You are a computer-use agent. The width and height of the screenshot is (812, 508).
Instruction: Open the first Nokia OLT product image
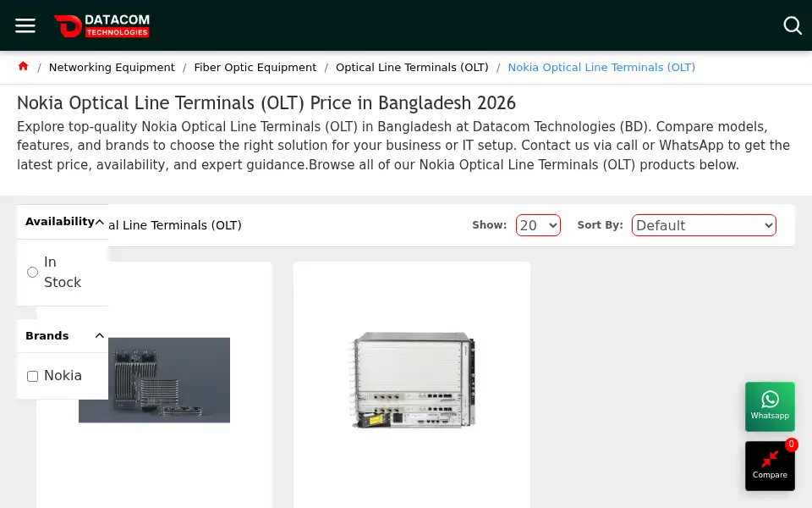(154, 380)
